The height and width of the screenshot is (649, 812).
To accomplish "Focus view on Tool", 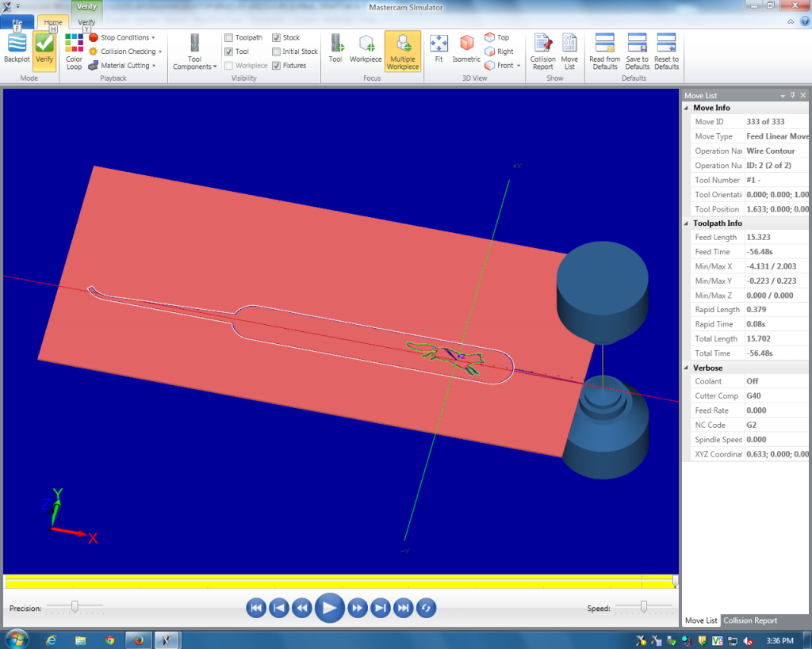I will [335, 50].
